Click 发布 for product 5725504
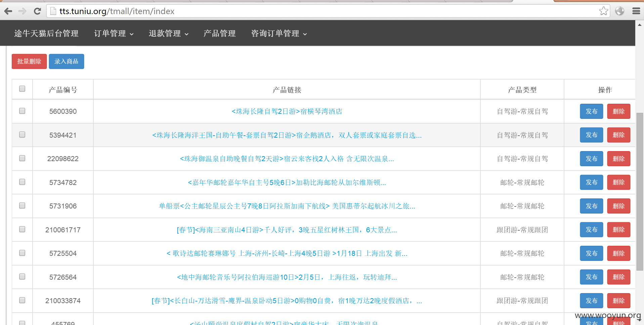 pos(592,253)
